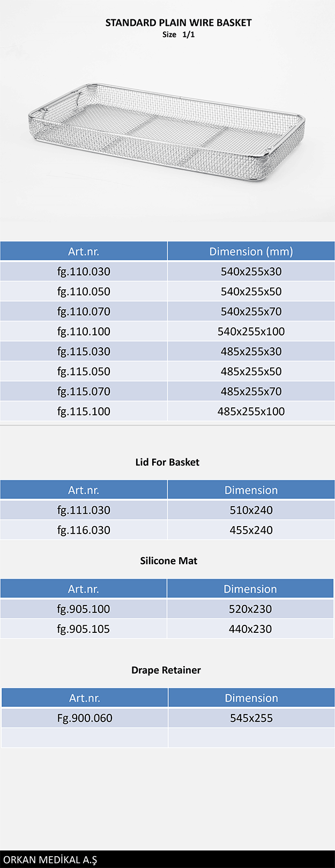The image size is (335, 868).
Task: Click the 540x255x70 dimension cell
Action: [x=251, y=311]
